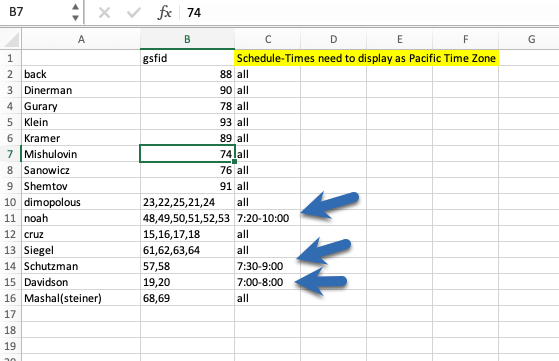The width and height of the screenshot is (559, 361).
Task: Click cell containing Davidson
Action: pos(81,282)
